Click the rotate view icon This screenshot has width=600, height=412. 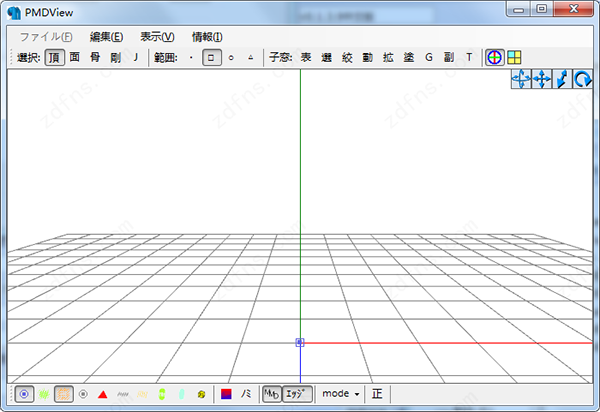click(x=582, y=80)
